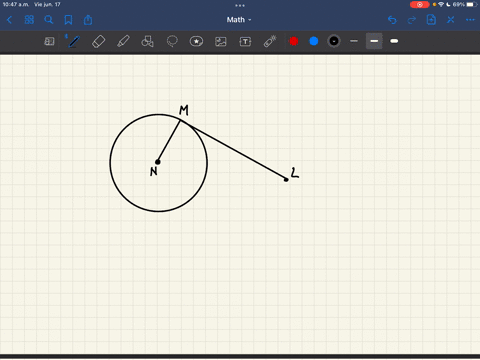Tap the point N at circle center
The image size is (480, 360).
point(158,162)
